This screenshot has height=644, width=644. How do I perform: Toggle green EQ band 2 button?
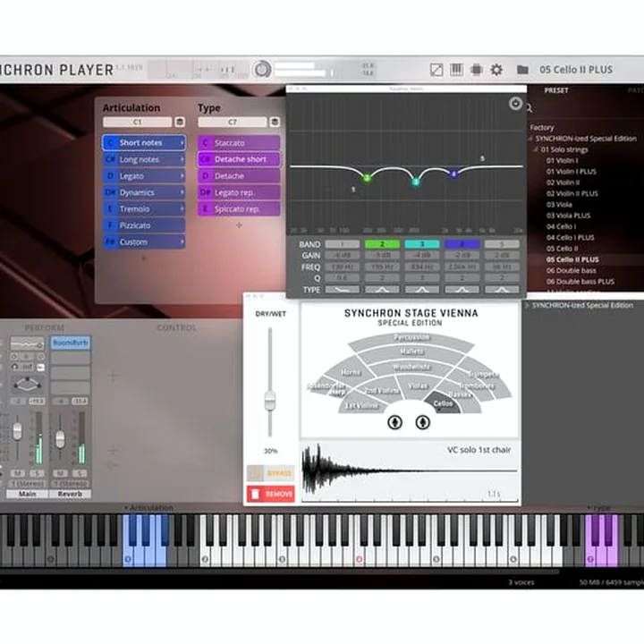tap(382, 244)
